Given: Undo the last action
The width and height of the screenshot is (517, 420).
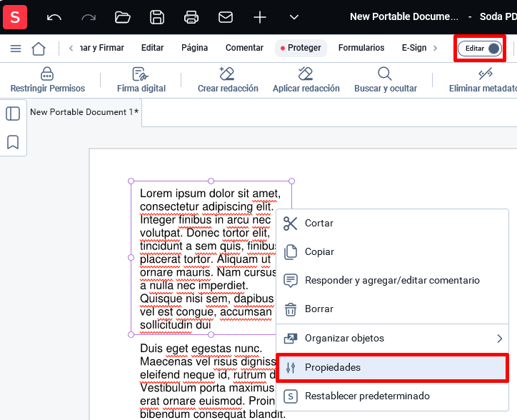Looking at the screenshot, I should point(54,17).
